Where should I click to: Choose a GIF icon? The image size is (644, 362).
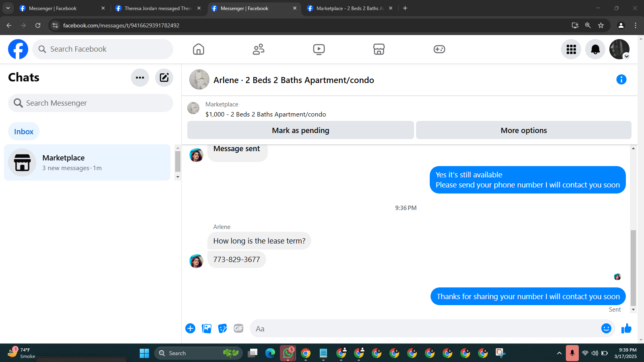click(x=238, y=329)
